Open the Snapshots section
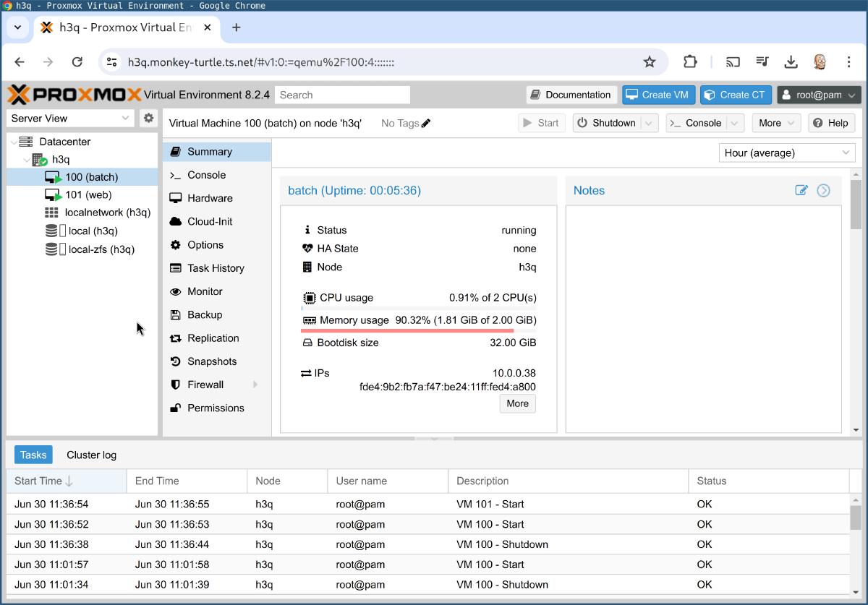 (x=211, y=361)
